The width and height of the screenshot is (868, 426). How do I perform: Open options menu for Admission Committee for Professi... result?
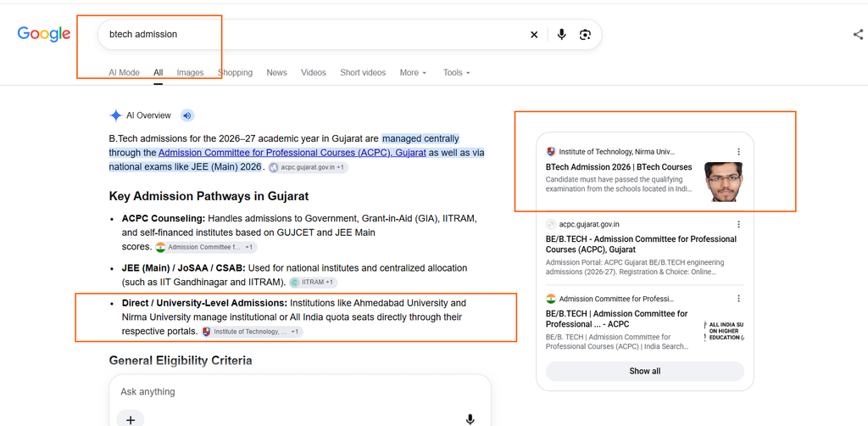738,299
